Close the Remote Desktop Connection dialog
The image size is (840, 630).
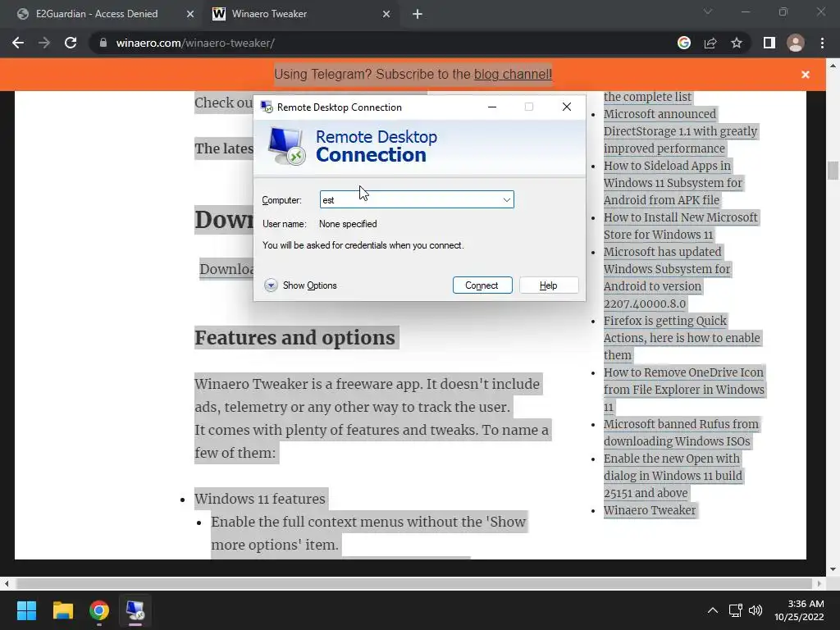(566, 107)
